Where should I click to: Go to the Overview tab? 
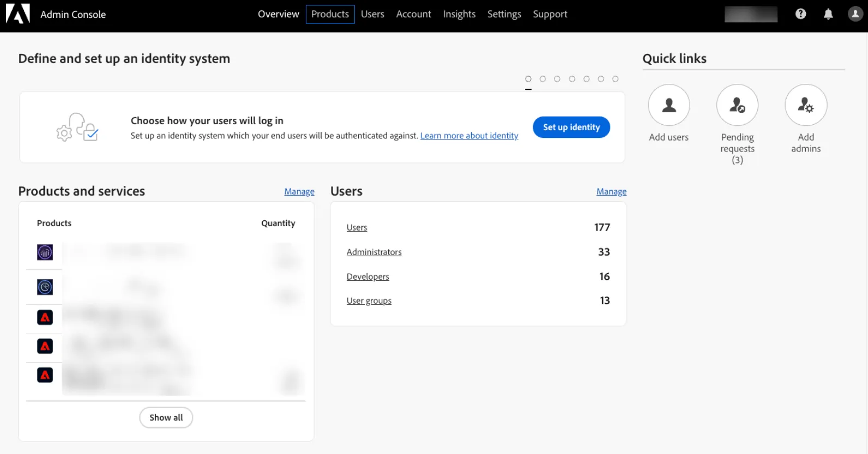pyautogui.click(x=279, y=14)
